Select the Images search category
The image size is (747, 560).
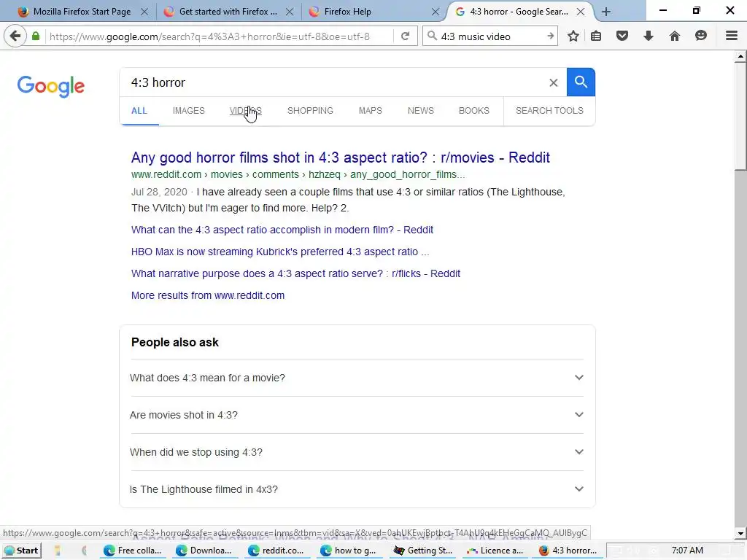(189, 111)
